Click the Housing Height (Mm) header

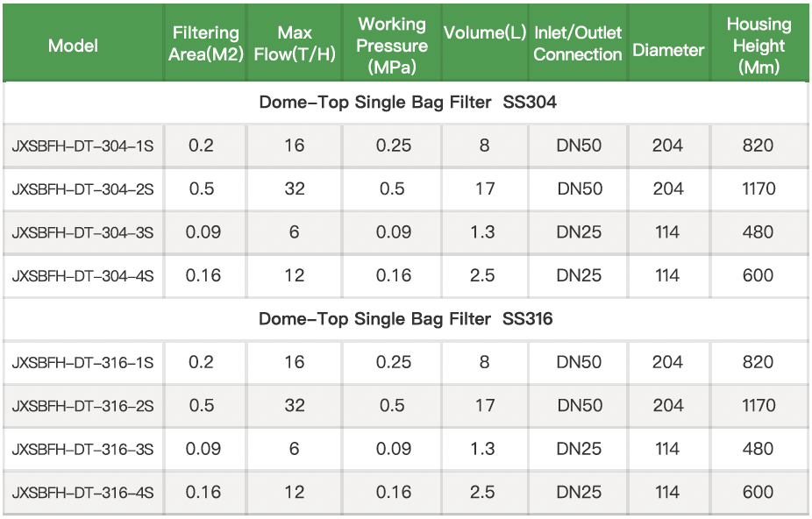tap(759, 45)
